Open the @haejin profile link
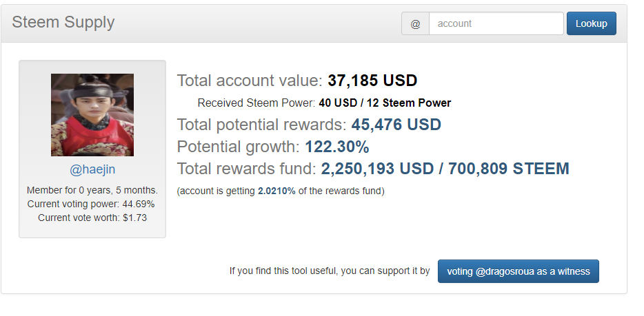 pyautogui.click(x=92, y=169)
